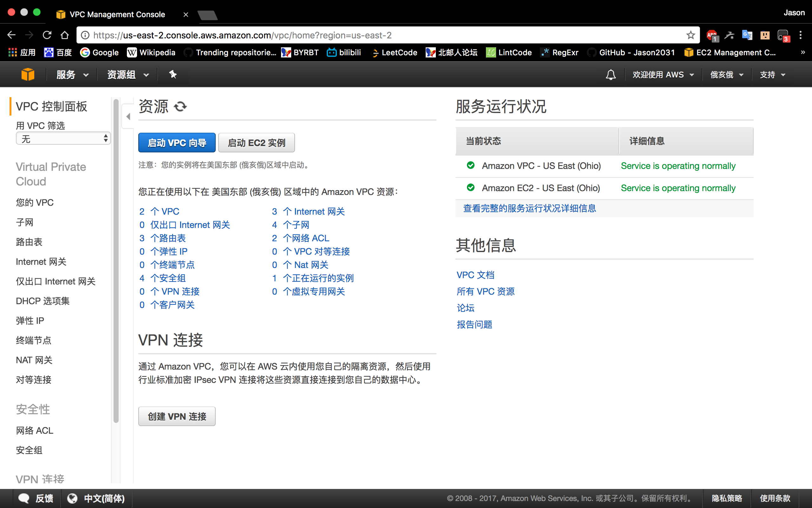Click the 创建 VPN 连接 button

click(x=177, y=416)
